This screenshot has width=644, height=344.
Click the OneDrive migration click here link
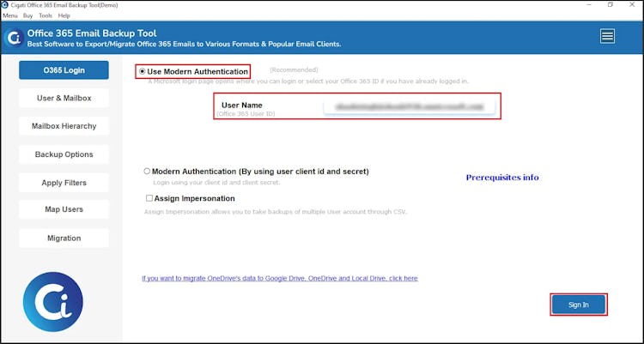(280, 278)
